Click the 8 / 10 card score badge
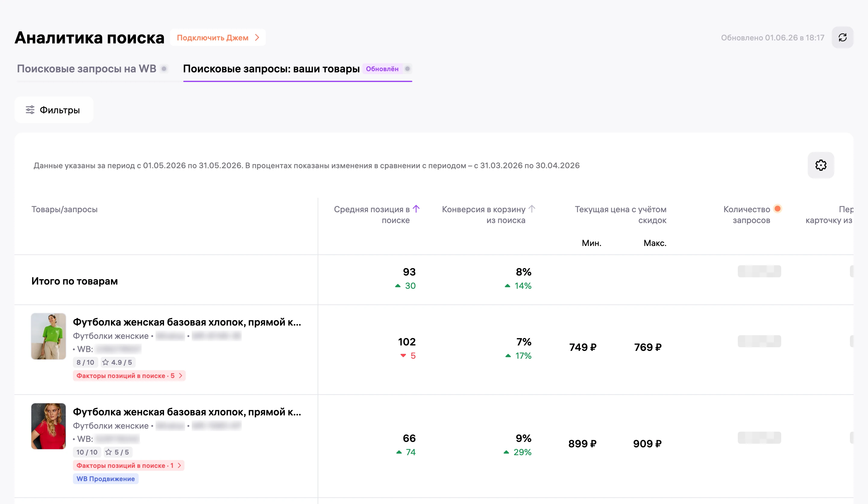868x504 pixels. (85, 362)
